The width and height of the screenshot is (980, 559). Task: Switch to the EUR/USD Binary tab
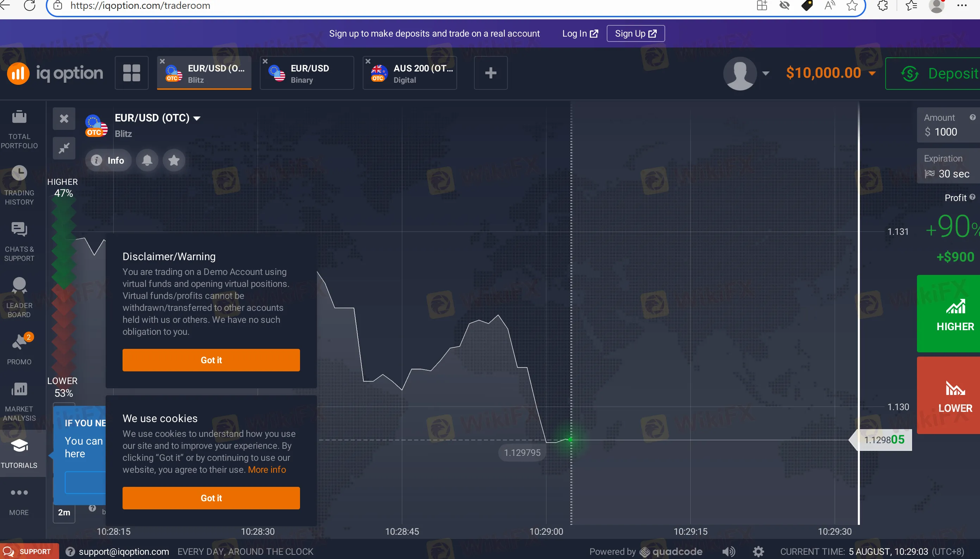tap(307, 73)
